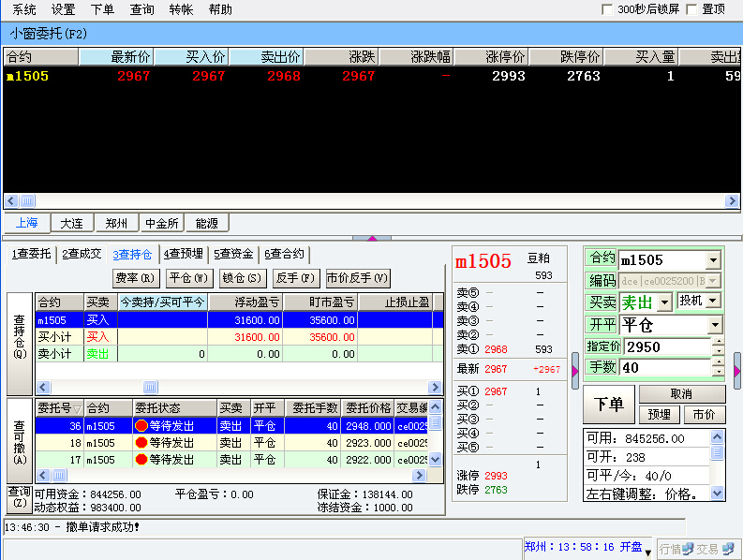Click red pending icon on order 17
Image resolution: width=743 pixels, height=560 pixels.
point(141,460)
